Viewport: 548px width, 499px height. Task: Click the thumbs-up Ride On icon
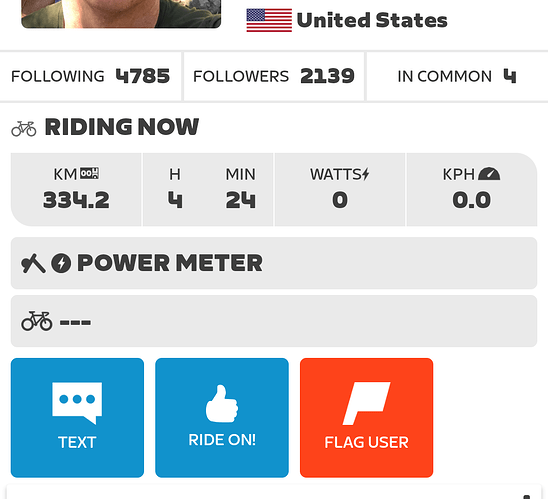point(222,404)
